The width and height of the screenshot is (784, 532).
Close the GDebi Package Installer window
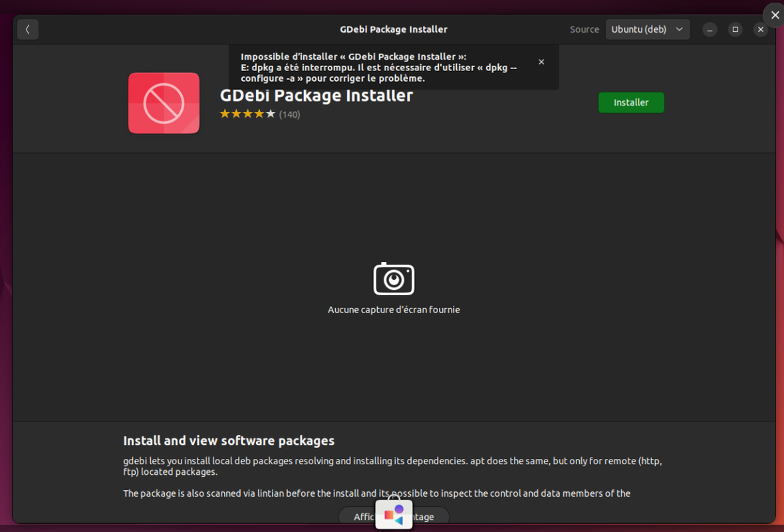point(761,29)
